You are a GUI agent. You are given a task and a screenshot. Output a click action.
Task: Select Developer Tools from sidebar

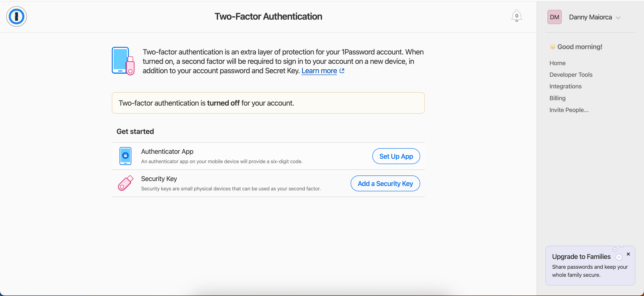[x=571, y=75]
